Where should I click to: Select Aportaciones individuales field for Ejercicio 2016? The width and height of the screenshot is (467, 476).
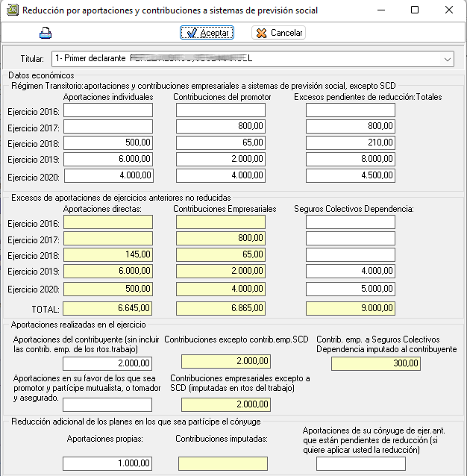[108, 110]
